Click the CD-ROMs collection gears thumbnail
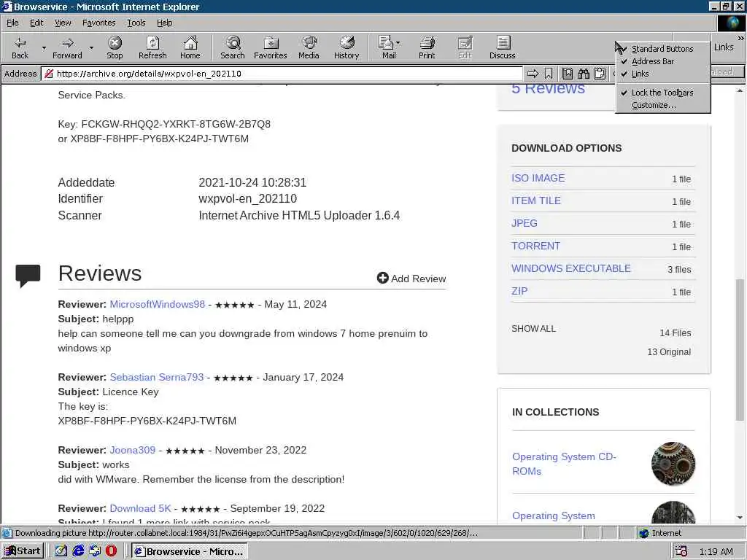The width and height of the screenshot is (747, 560). [x=673, y=463]
